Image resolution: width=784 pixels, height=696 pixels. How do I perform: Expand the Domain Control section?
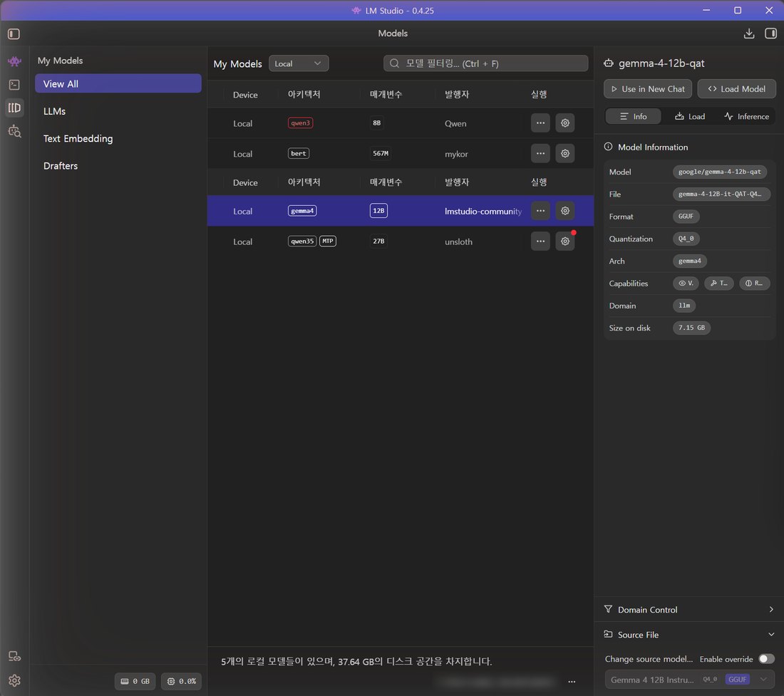pos(689,610)
